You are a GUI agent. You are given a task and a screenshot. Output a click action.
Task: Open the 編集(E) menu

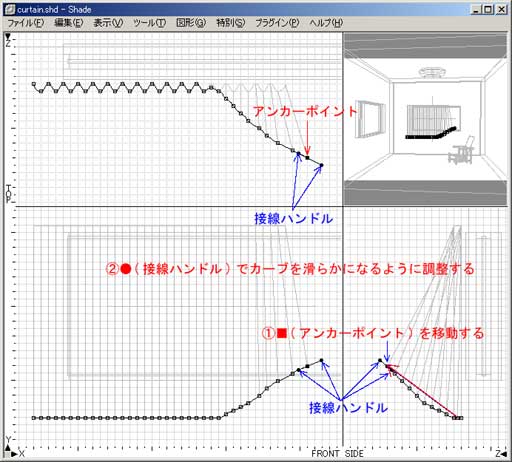click(x=69, y=23)
